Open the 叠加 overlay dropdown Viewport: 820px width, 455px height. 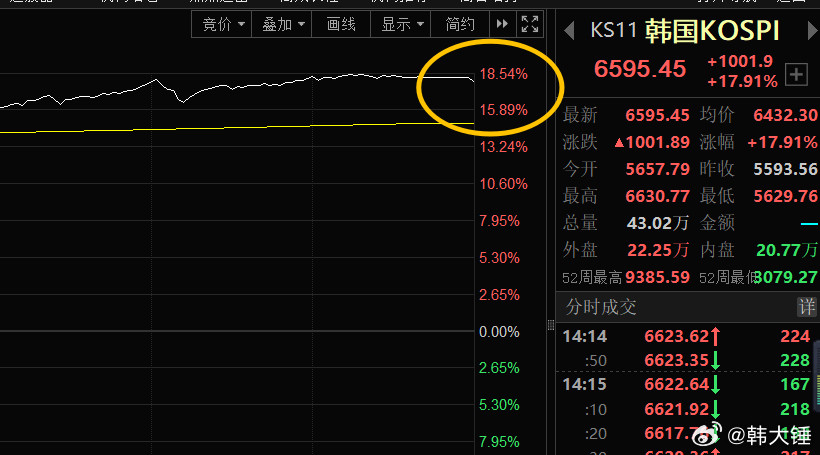coord(282,24)
